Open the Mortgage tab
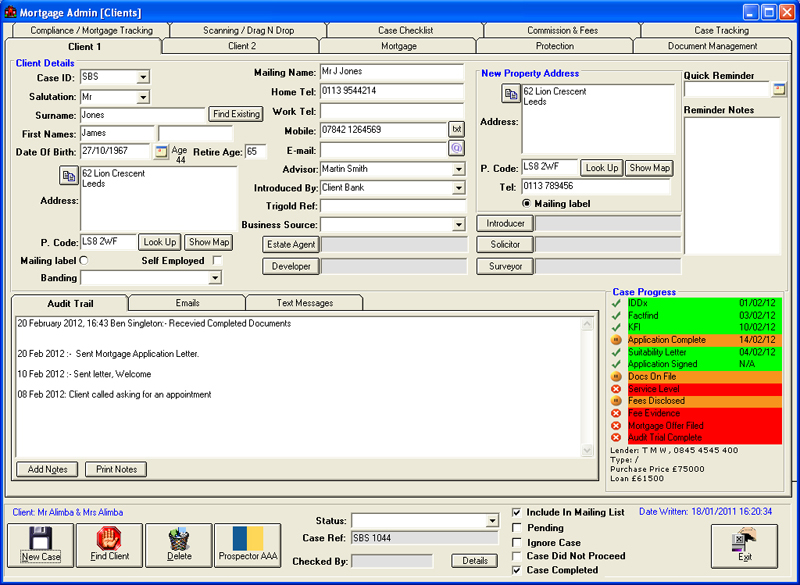Viewport: 800px width, 585px height. click(399, 46)
